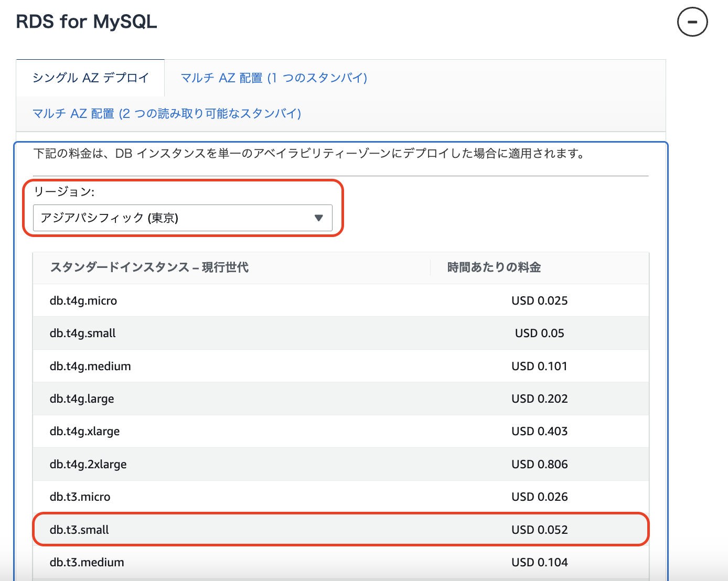
Task: Click the 時間あたりの料金 column header
Action: (494, 267)
